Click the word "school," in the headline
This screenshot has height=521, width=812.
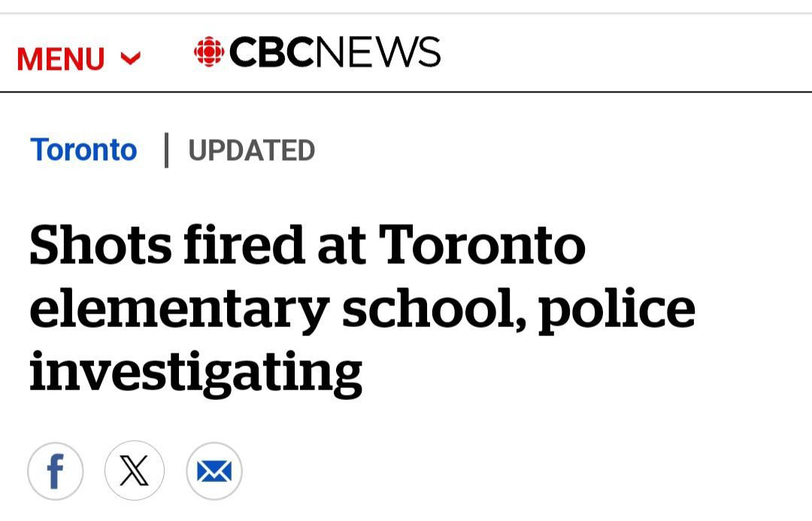coord(435,308)
